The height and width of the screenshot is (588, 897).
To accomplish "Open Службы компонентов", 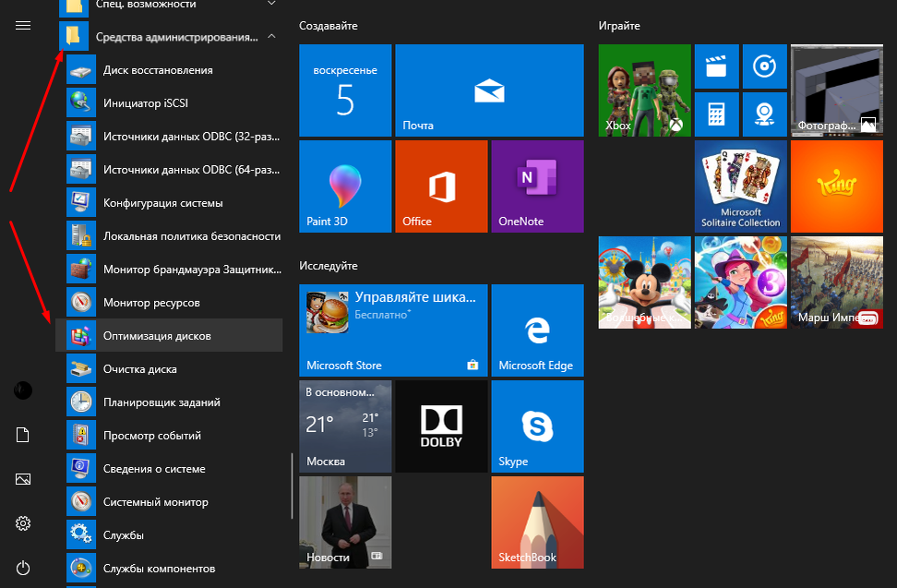I will 169,568.
